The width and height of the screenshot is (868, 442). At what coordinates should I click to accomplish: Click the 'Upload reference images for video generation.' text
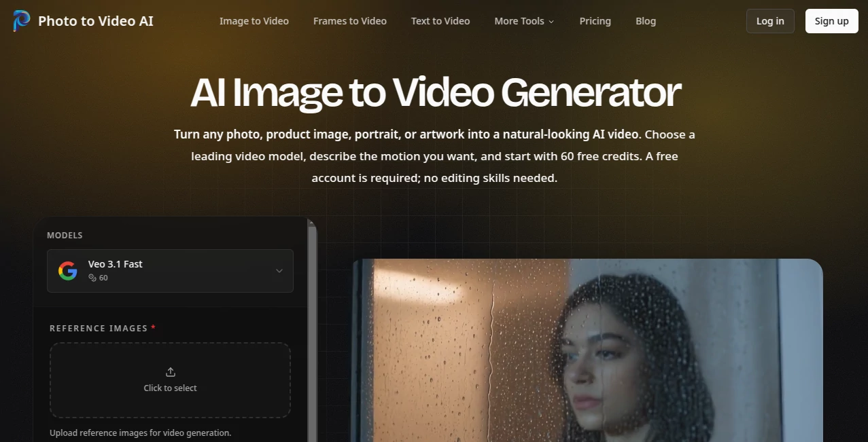click(141, 432)
